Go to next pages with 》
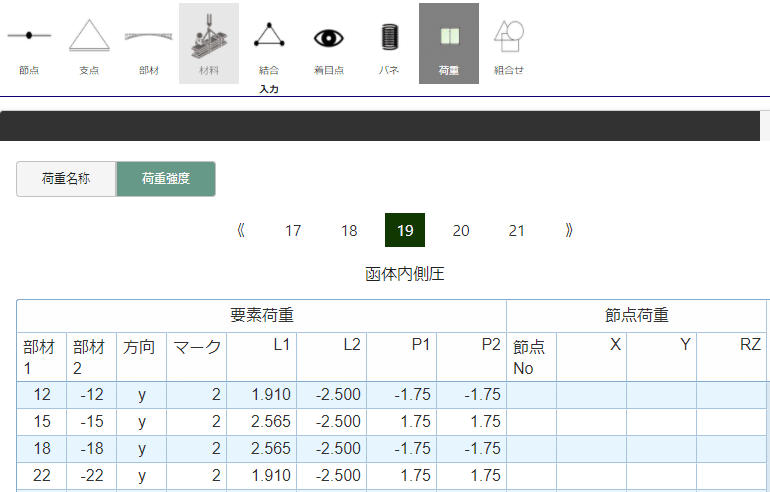This screenshot has width=770, height=492. [x=569, y=230]
